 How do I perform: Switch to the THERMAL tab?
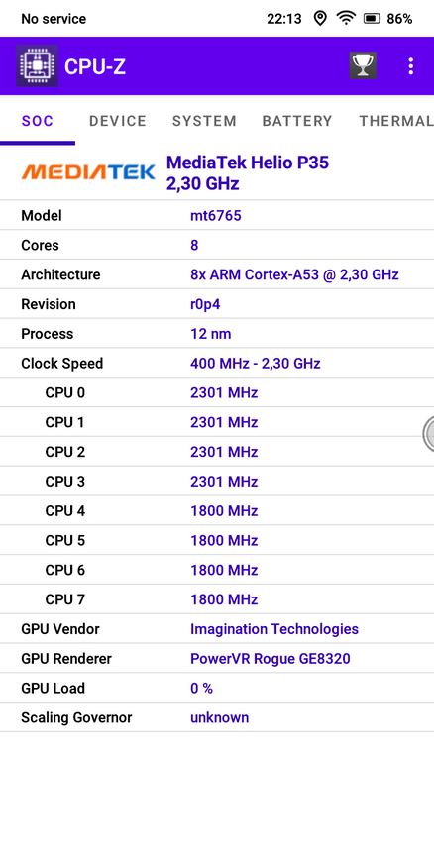(x=396, y=121)
